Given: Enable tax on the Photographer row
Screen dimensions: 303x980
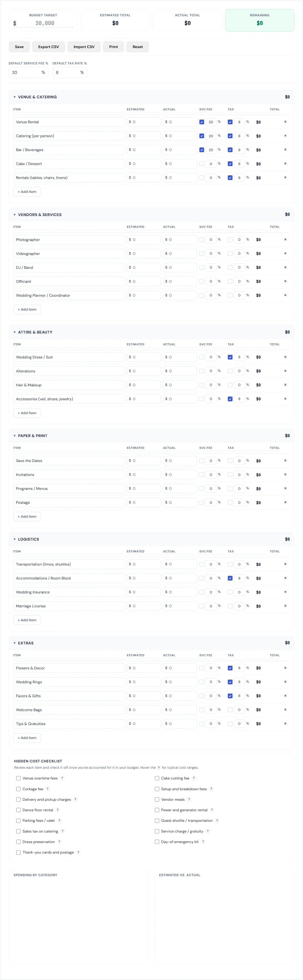Looking at the screenshot, I should pos(230,240).
